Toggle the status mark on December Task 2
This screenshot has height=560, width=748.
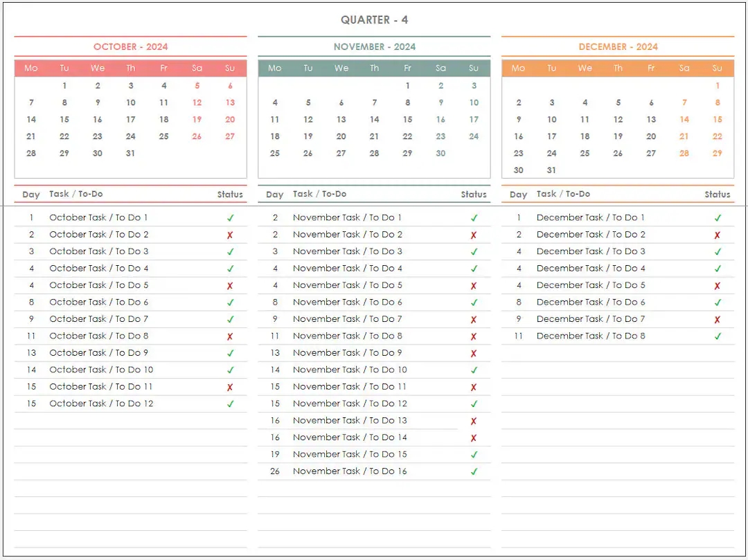pos(718,234)
